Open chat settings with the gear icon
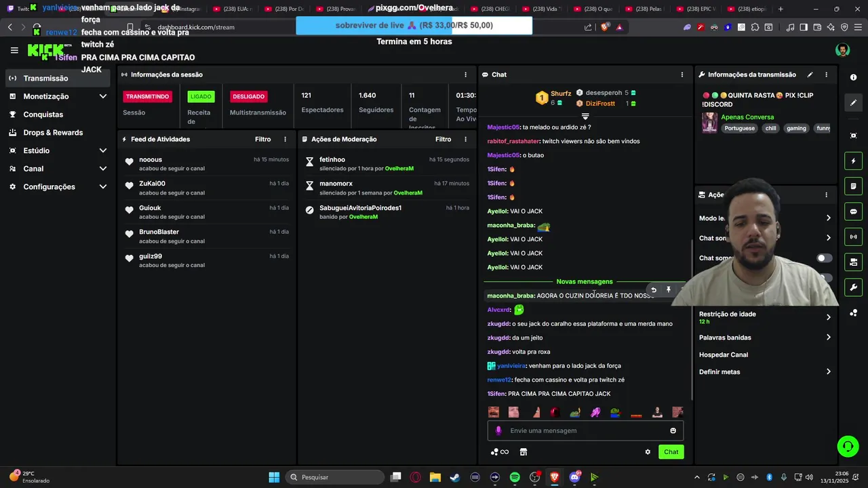This screenshot has width=868, height=488. coord(648,452)
